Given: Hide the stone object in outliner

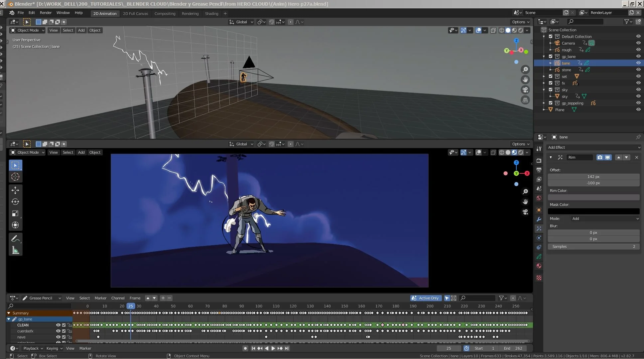Looking at the screenshot, I should pyautogui.click(x=638, y=70).
